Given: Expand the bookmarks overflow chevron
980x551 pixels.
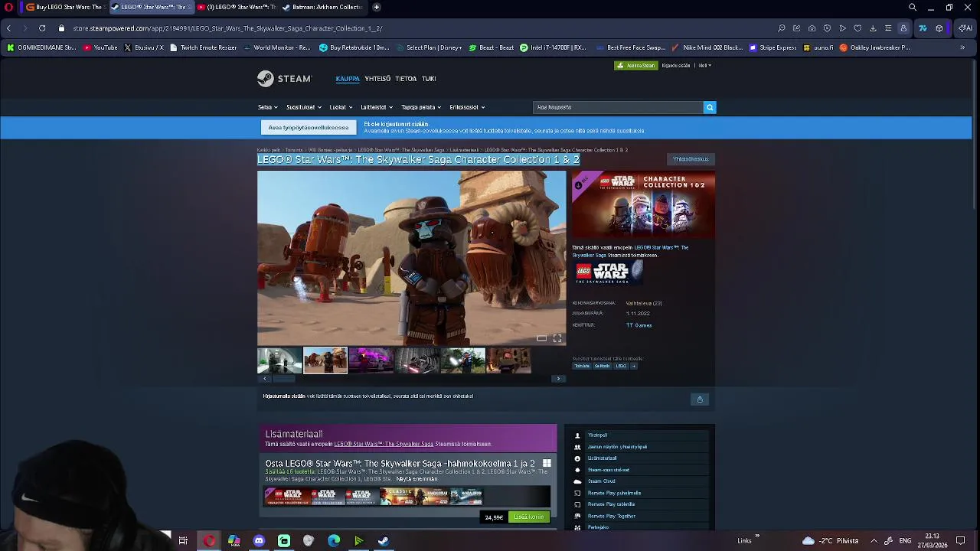Looking at the screenshot, I should (962, 47).
